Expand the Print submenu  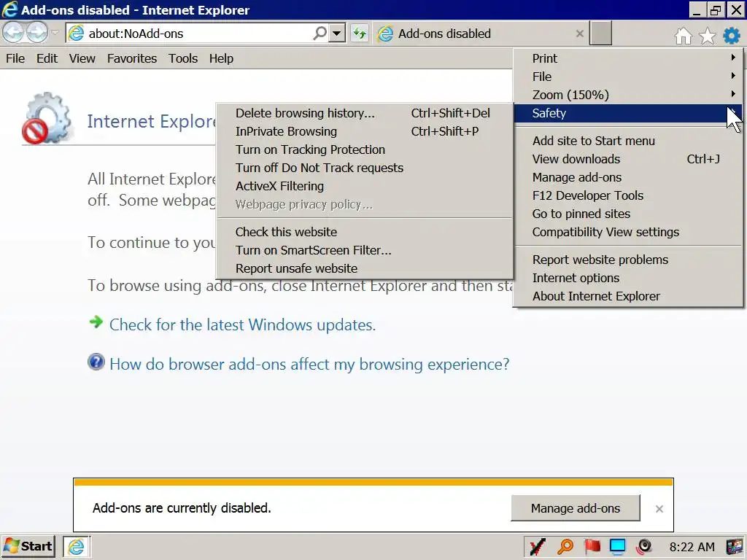[628, 58]
